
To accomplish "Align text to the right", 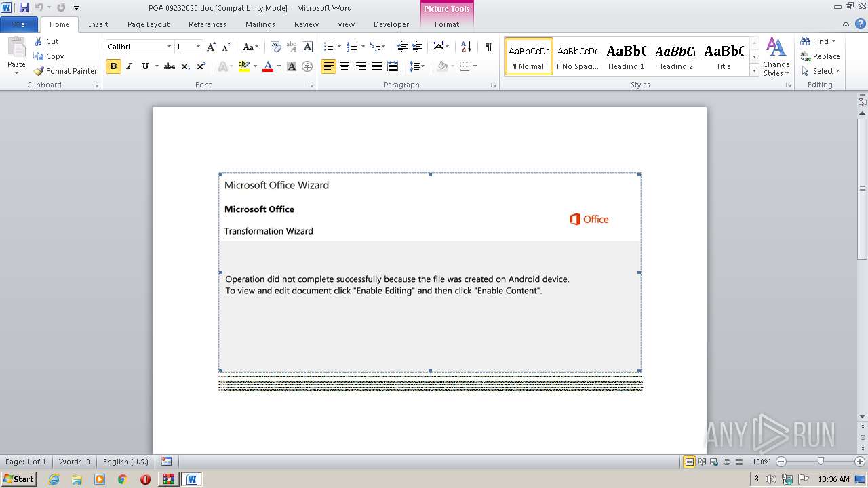I will (x=361, y=66).
